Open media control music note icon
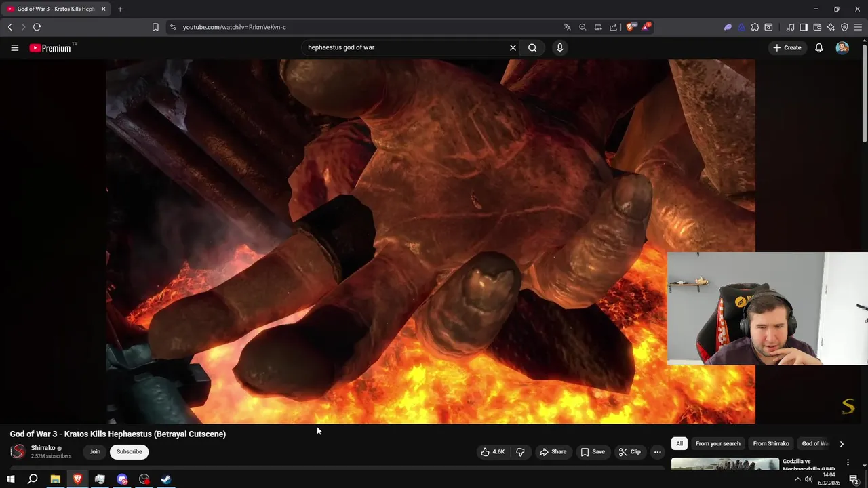This screenshot has height=488, width=868. (x=790, y=27)
